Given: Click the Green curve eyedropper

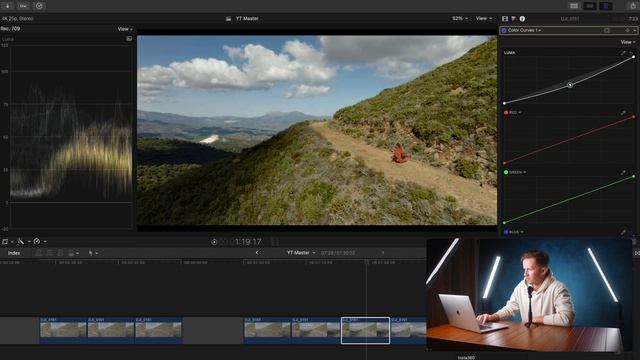Looking at the screenshot, I should click(x=623, y=172).
